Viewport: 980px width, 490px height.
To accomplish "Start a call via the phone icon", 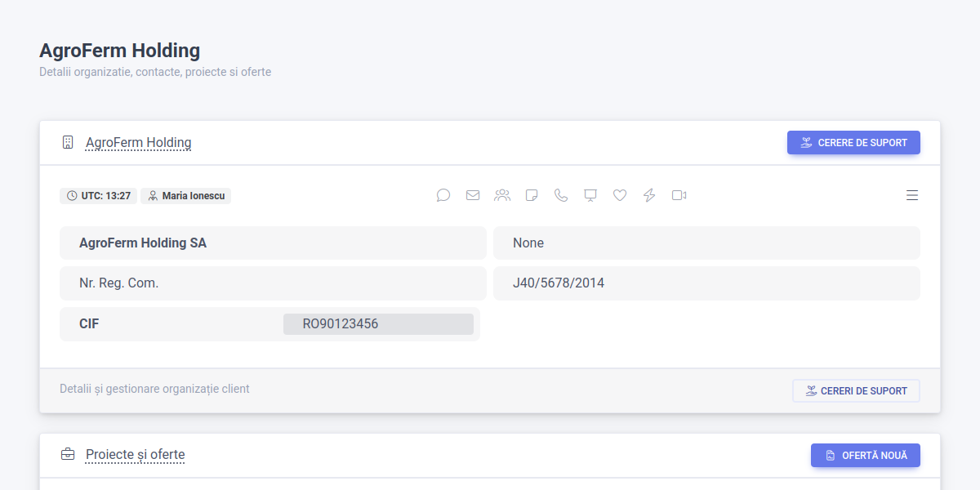I will pyautogui.click(x=561, y=195).
